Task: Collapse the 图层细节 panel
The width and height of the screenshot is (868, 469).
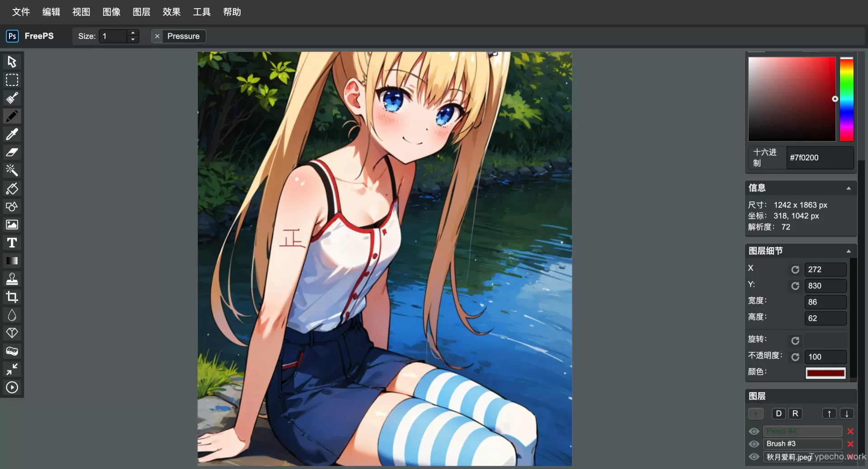Action: tap(849, 252)
